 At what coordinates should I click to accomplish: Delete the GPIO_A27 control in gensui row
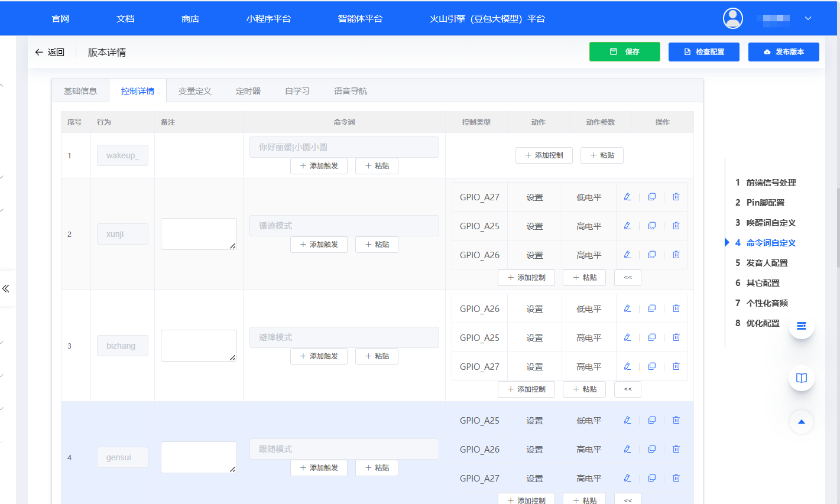676,478
